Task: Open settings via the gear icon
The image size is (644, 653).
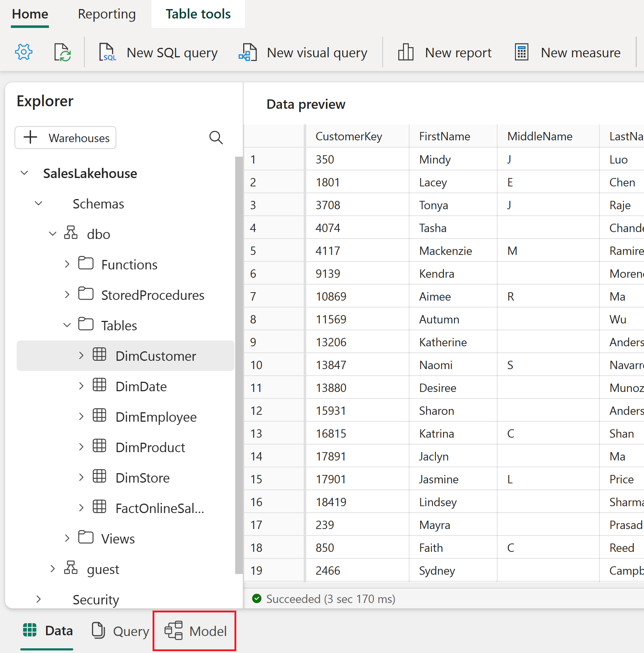Action: tap(24, 53)
